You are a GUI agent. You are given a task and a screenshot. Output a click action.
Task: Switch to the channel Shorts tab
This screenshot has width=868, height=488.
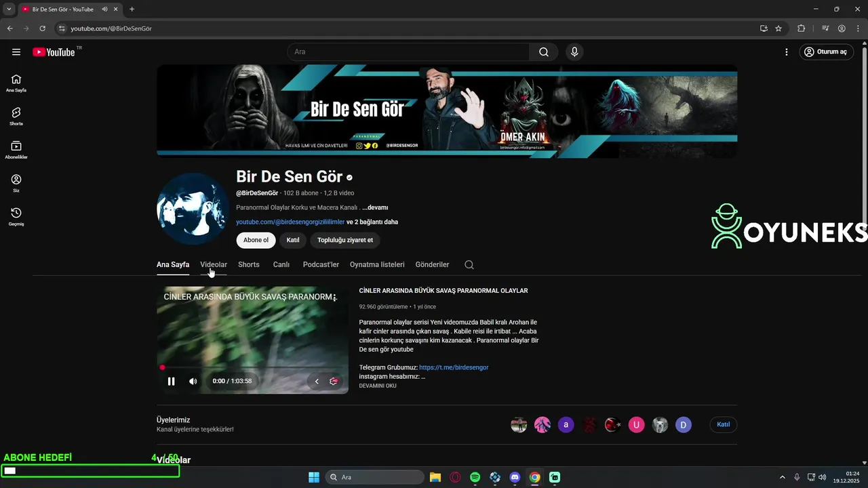(x=249, y=264)
